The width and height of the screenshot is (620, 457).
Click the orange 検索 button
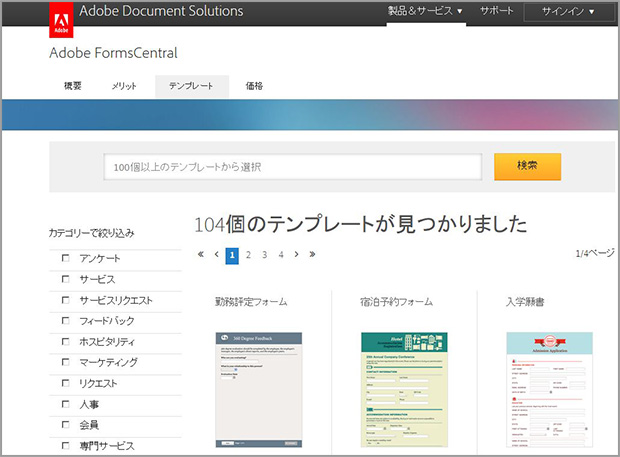point(527,166)
